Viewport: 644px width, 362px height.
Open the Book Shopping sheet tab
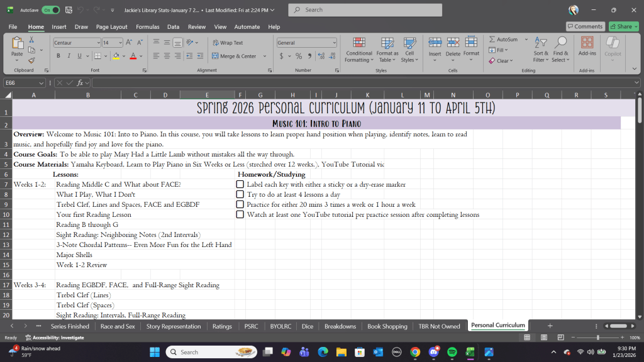point(387,326)
